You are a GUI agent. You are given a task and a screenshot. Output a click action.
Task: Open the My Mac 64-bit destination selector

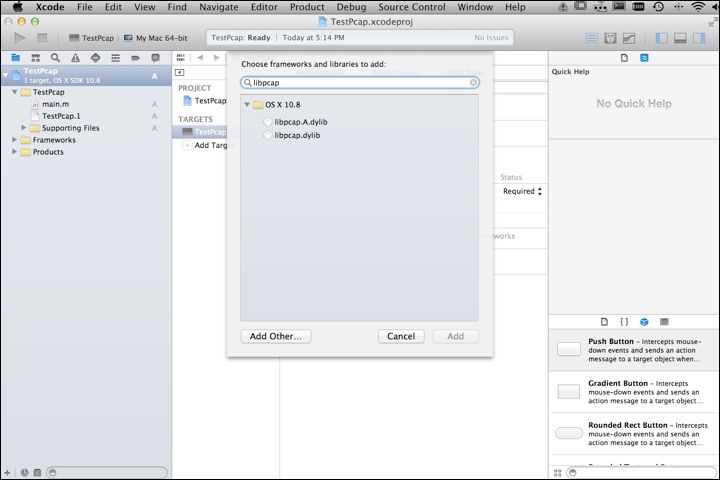click(x=156, y=38)
